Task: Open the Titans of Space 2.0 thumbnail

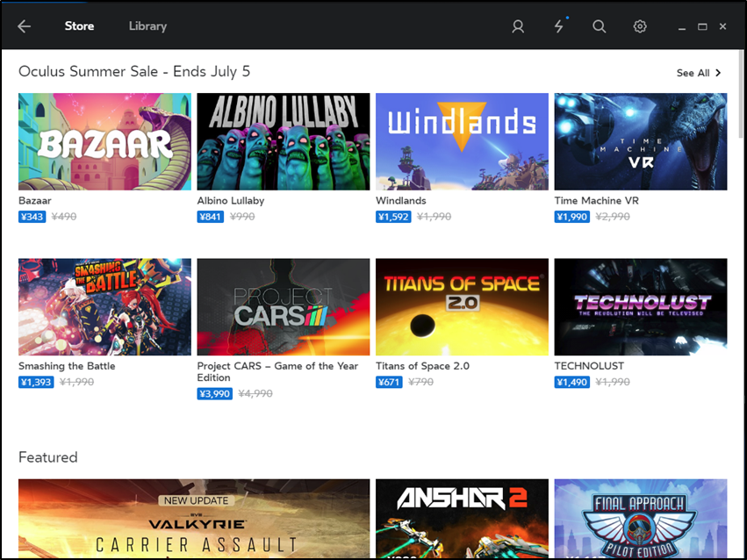Action: (x=462, y=306)
